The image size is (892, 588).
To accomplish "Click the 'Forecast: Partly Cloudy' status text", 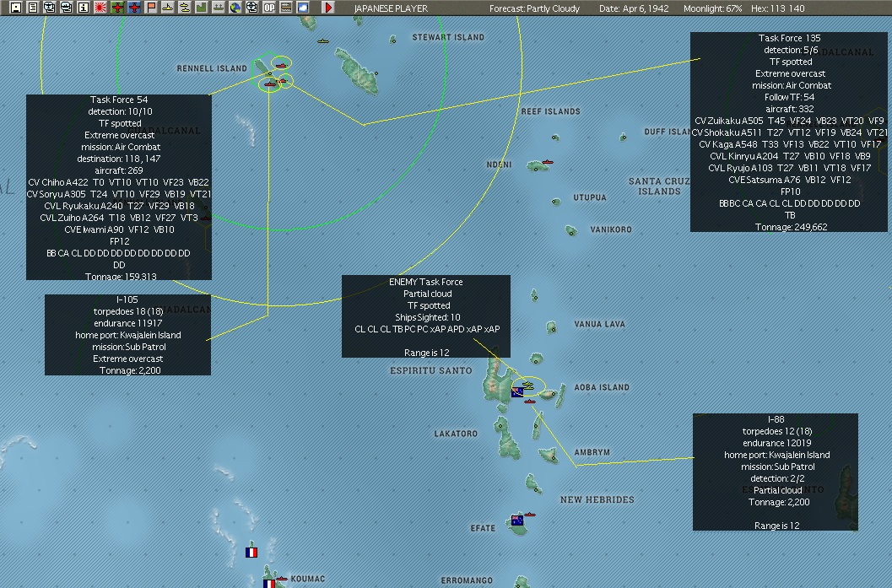I will coord(534,8).
